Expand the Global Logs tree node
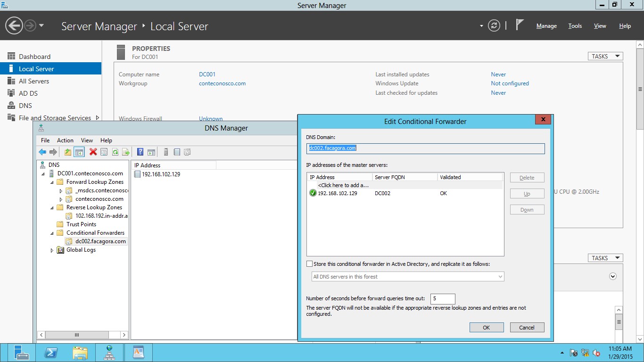The height and width of the screenshot is (362, 644). tap(52, 250)
